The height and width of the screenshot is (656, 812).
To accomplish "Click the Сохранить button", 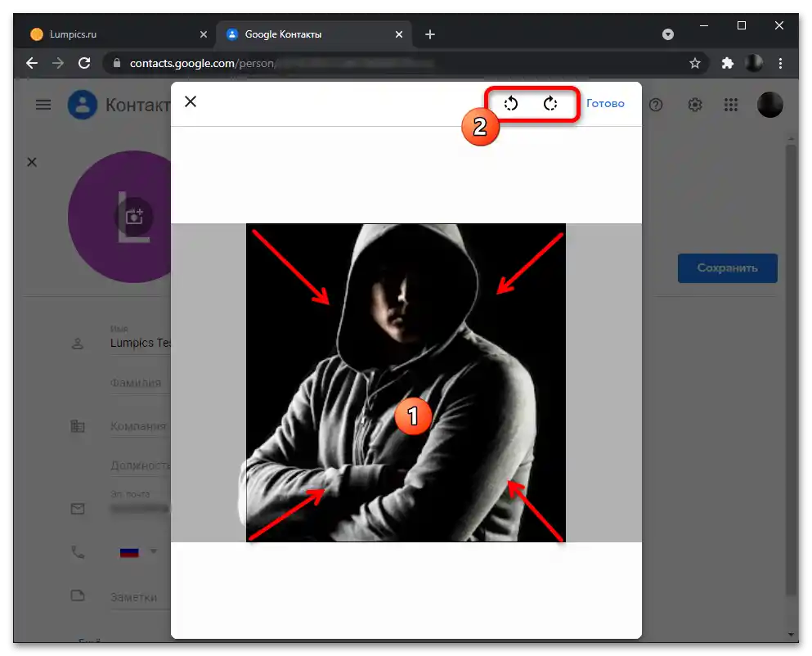I will (728, 268).
